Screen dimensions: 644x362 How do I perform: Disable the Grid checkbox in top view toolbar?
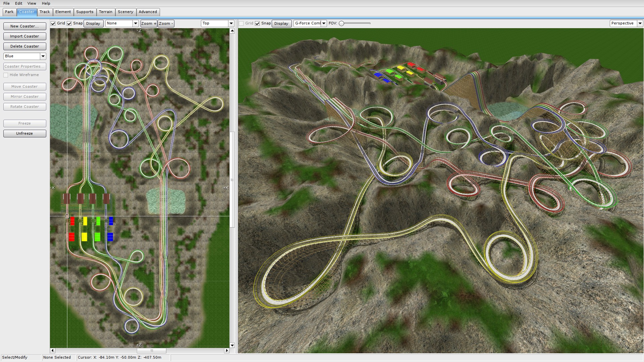53,23
